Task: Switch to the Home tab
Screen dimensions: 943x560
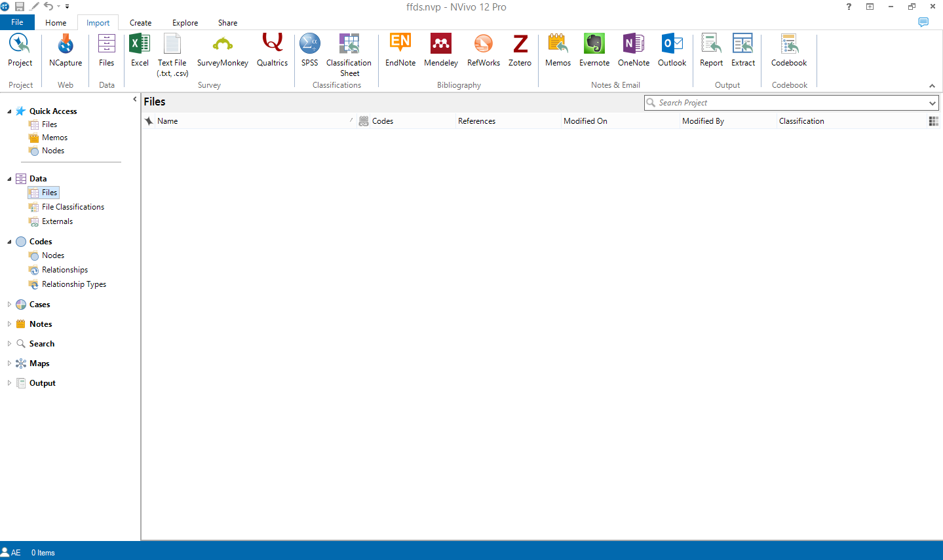Action: (56, 22)
